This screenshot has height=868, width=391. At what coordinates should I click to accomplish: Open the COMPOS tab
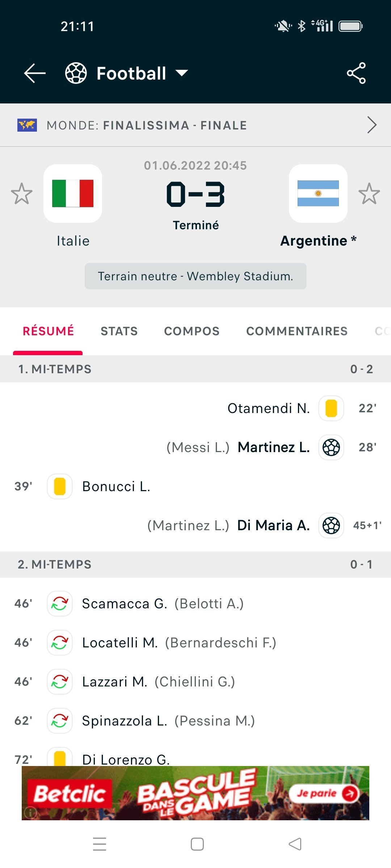pyautogui.click(x=192, y=331)
